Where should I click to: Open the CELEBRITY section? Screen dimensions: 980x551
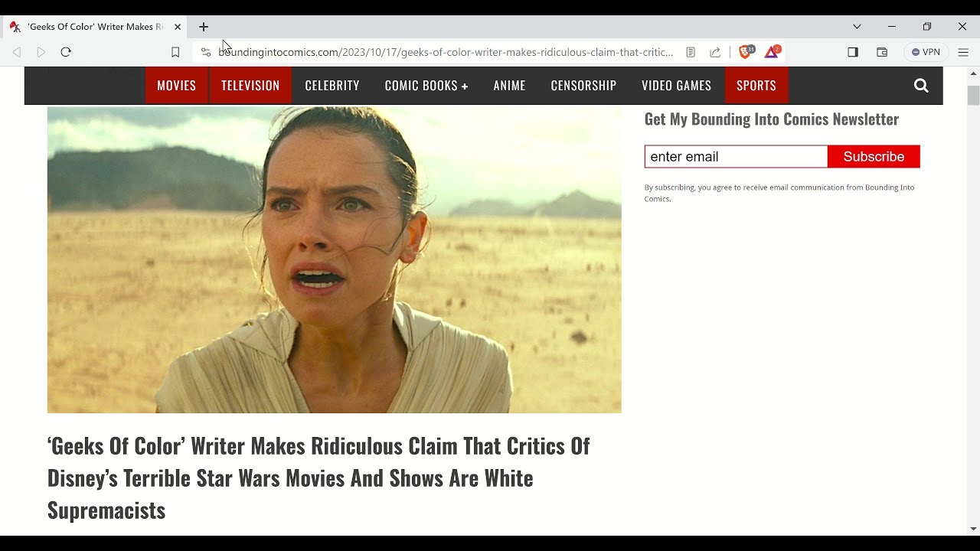(x=332, y=86)
